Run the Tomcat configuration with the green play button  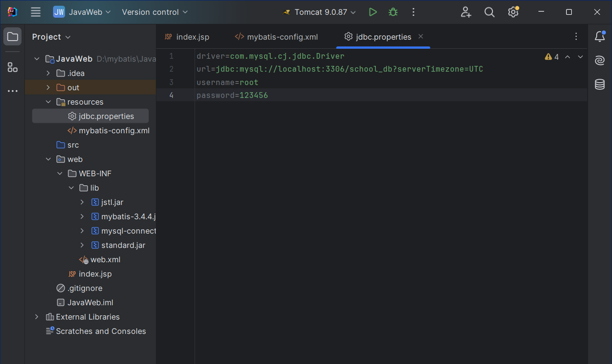pos(373,12)
